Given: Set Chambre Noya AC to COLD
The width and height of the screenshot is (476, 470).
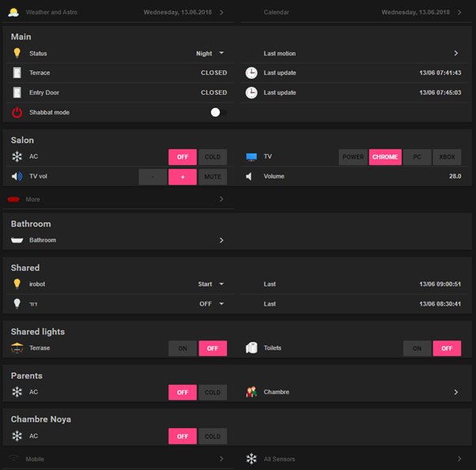Looking at the screenshot, I should tap(213, 436).
